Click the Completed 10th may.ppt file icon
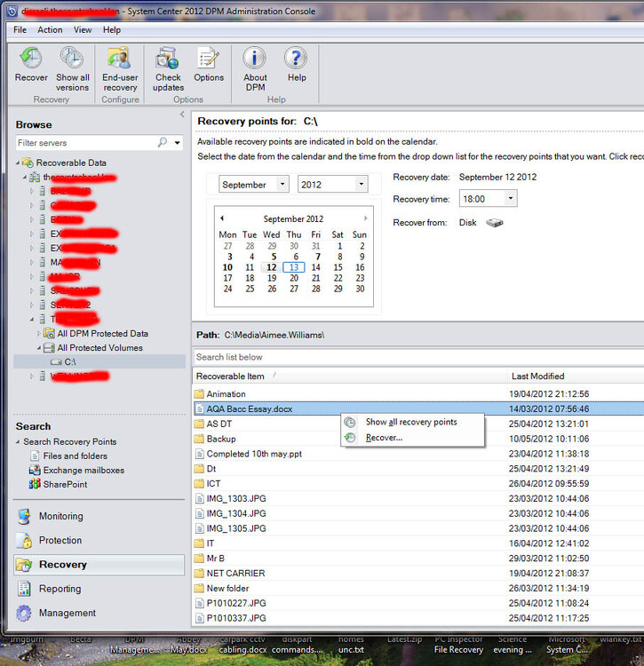This screenshot has height=666, width=644. pyautogui.click(x=199, y=454)
